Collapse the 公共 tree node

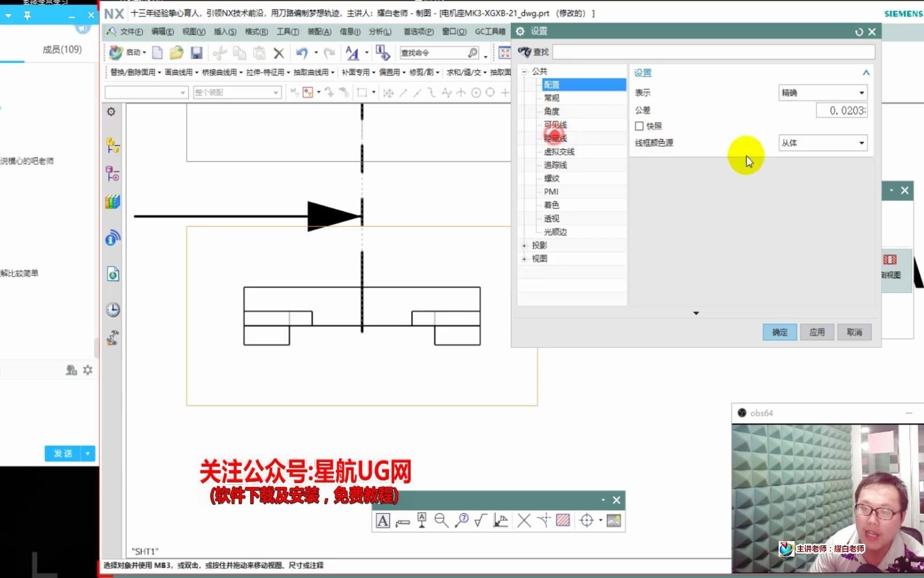coord(524,72)
